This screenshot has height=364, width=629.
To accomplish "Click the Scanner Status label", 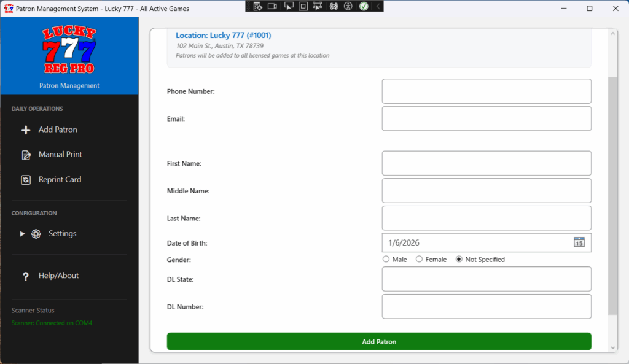I will [x=33, y=310].
